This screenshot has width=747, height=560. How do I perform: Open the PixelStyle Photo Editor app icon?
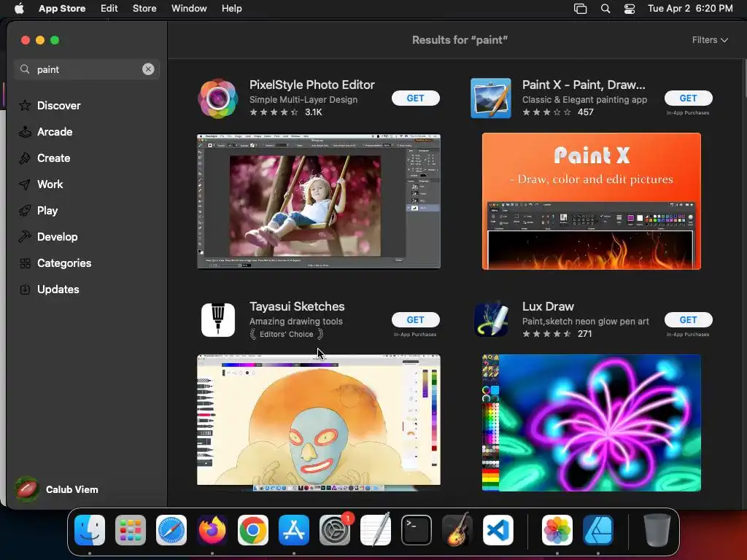217,98
